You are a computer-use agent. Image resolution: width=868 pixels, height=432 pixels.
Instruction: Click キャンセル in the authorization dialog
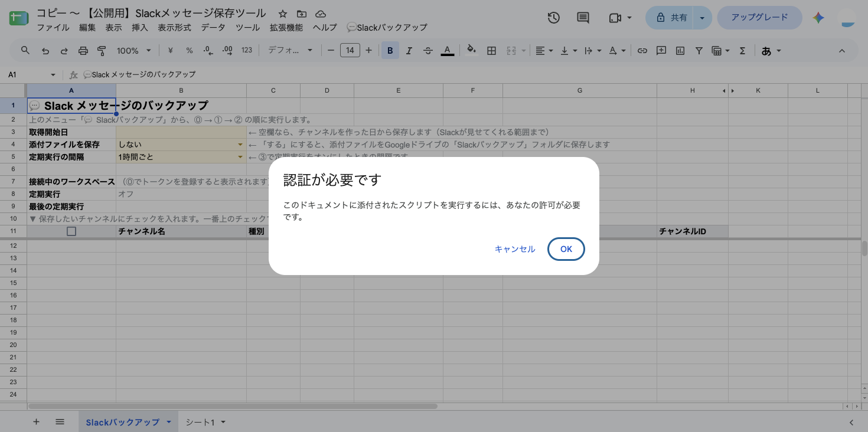pyautogui.click(x=515, y=249)
